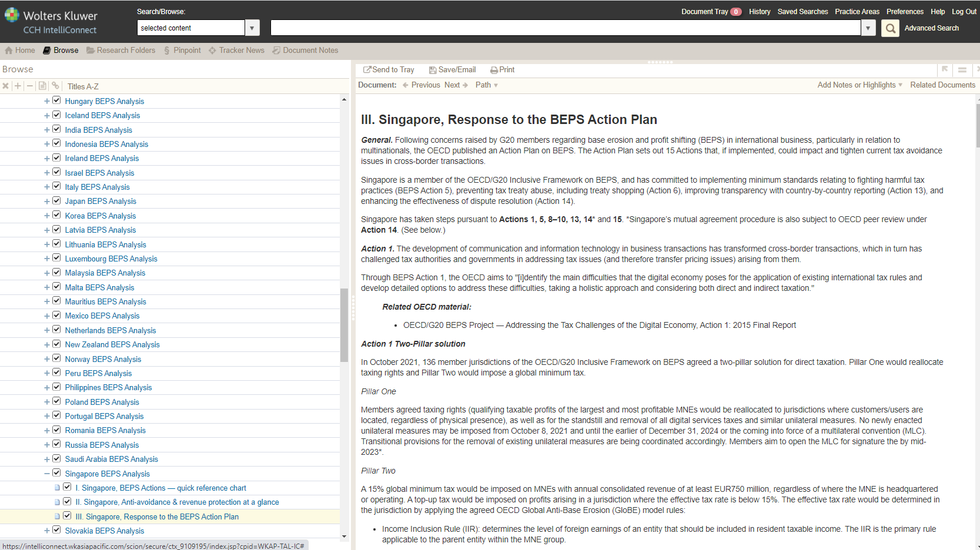Uncheck the Japan BEPS Analysis checkbox
Viewport: 980px width, 550px height.
click(56, 200)
